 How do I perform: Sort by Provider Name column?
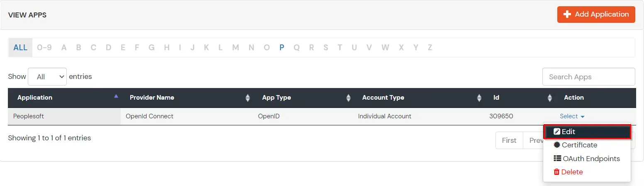tap(187, 98)
